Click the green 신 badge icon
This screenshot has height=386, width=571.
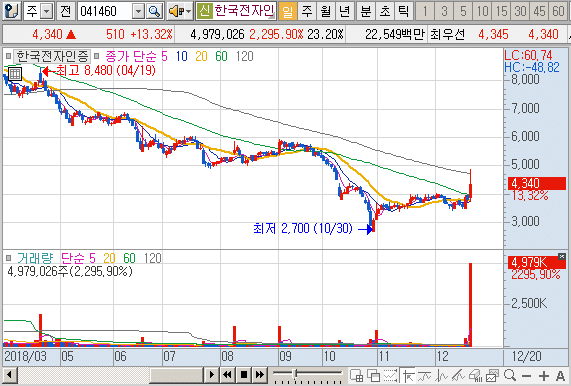click(x=204, y=11)
